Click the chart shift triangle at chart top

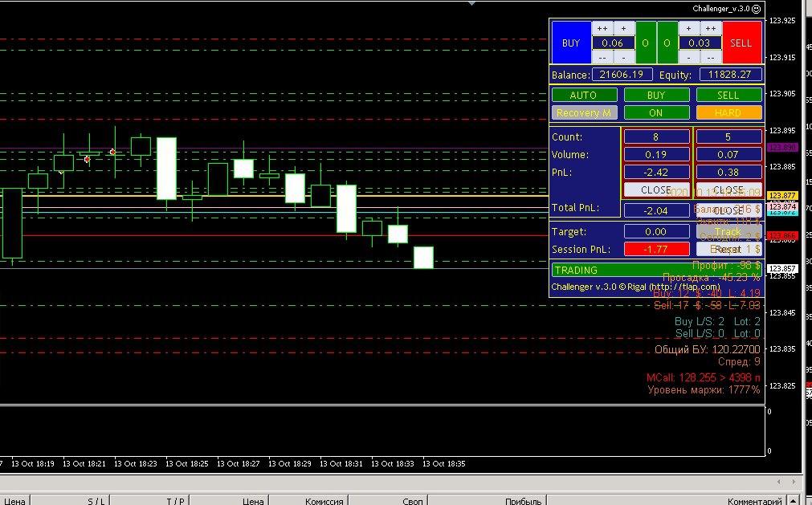point(471,3)
